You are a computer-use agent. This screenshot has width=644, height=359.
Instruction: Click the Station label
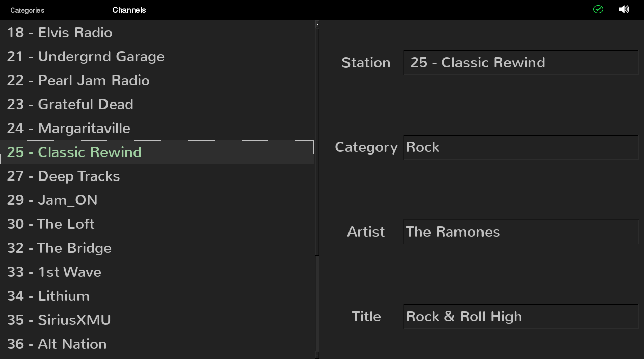coord(366,63)
